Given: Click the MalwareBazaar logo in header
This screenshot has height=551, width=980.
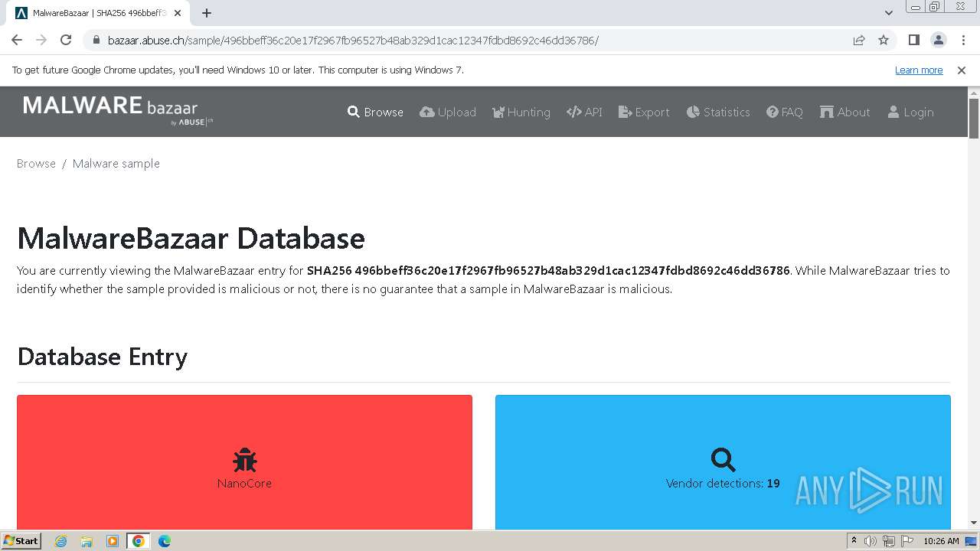Looking at the screenshot, I should [x=119, y=109].
